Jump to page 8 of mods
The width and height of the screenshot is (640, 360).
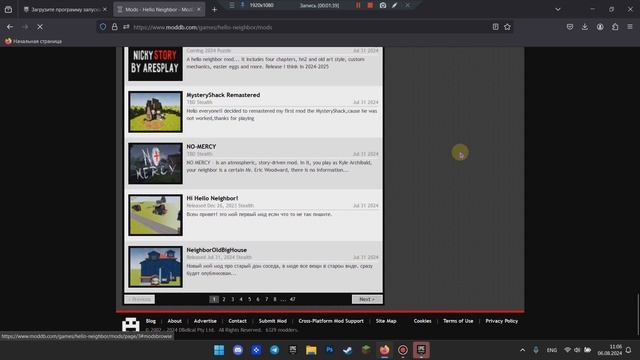coord(275,299)
